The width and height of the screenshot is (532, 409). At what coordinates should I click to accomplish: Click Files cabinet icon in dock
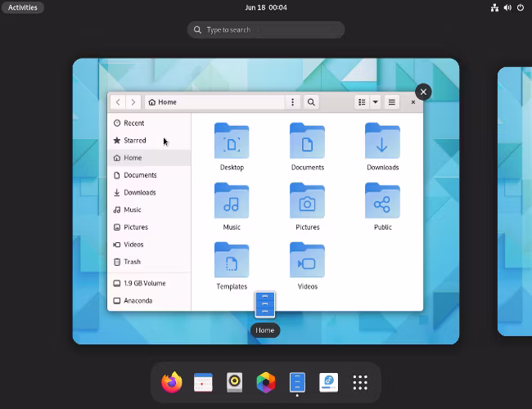point(297,382)
